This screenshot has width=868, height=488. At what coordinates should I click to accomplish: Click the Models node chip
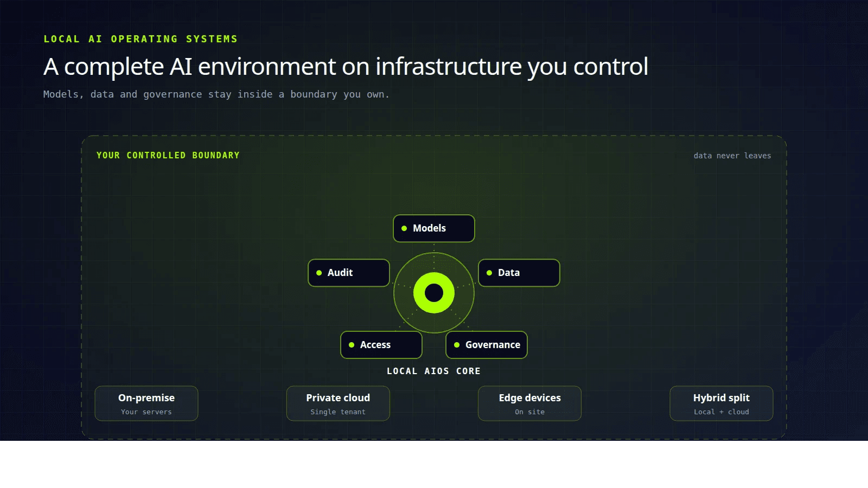[x=434, y=228]
